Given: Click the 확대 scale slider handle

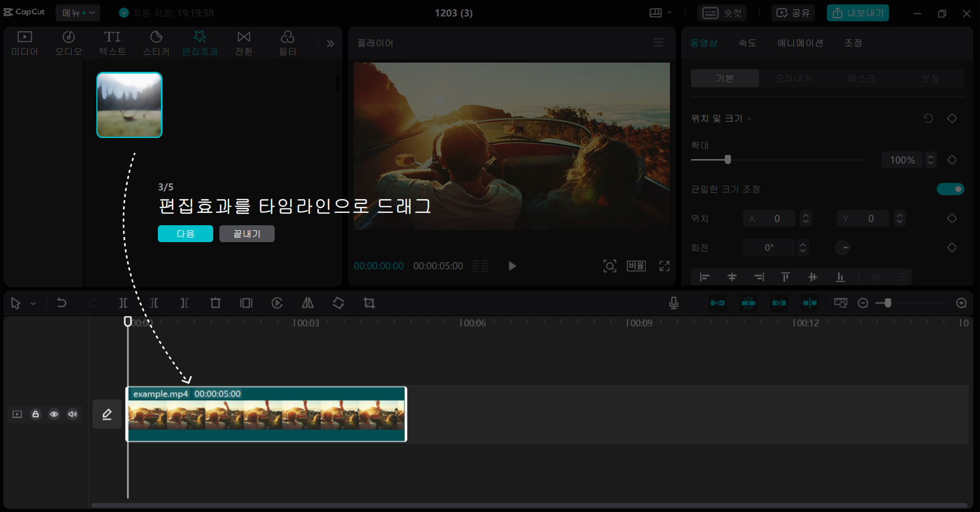Looking at the screenshot, I should tap(728, 160).
